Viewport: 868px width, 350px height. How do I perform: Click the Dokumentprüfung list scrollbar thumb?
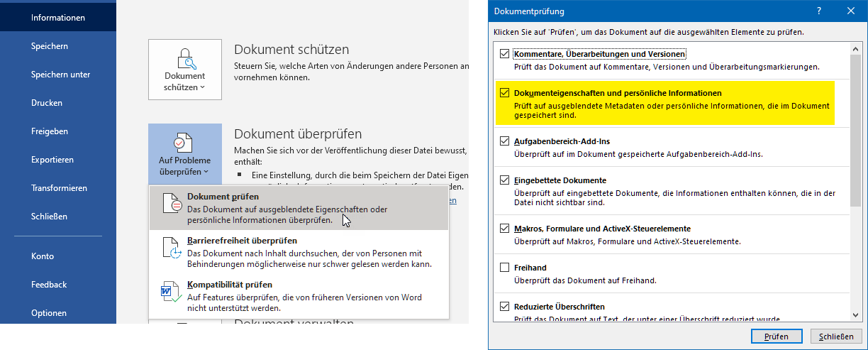tap(857, 130)
